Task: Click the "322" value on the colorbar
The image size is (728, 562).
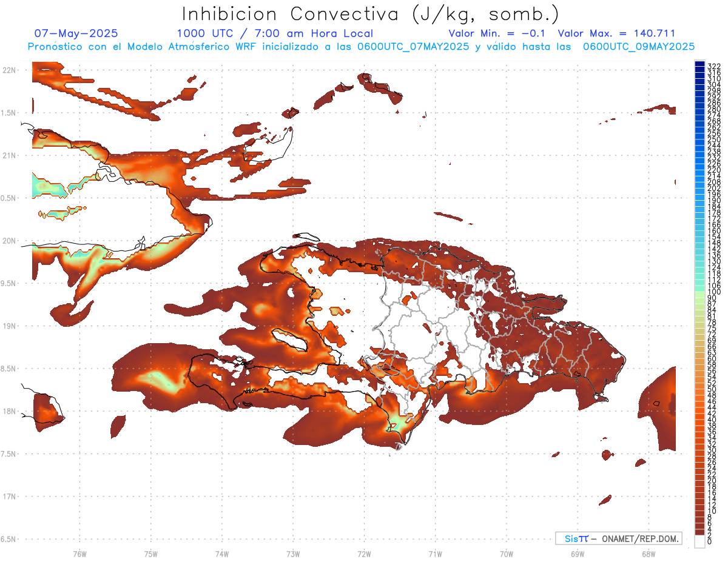Action: pyautogui.click(x=713, y=65)
